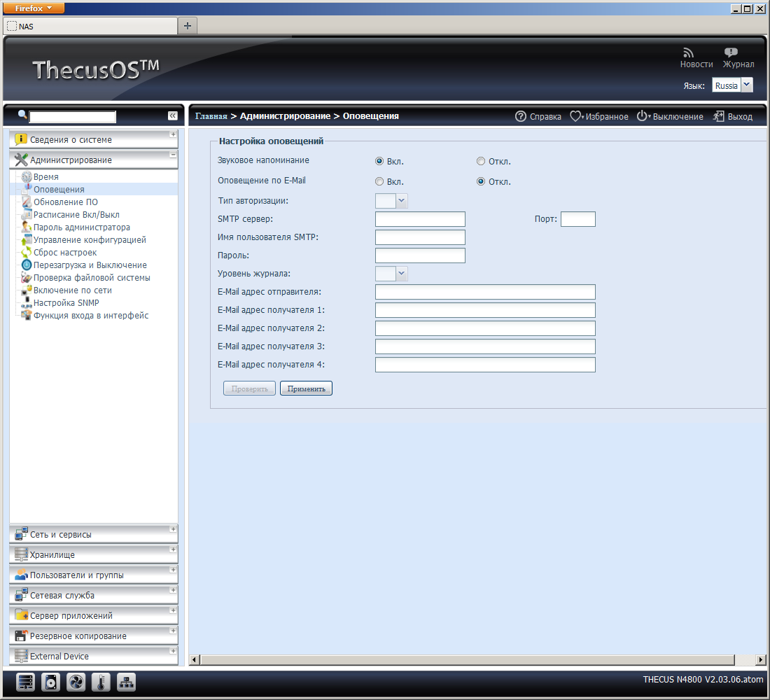The width and height of the screenshot is (770, 700).
Task: Open the Уровень журнала dropdown
Action: point(402,274)
